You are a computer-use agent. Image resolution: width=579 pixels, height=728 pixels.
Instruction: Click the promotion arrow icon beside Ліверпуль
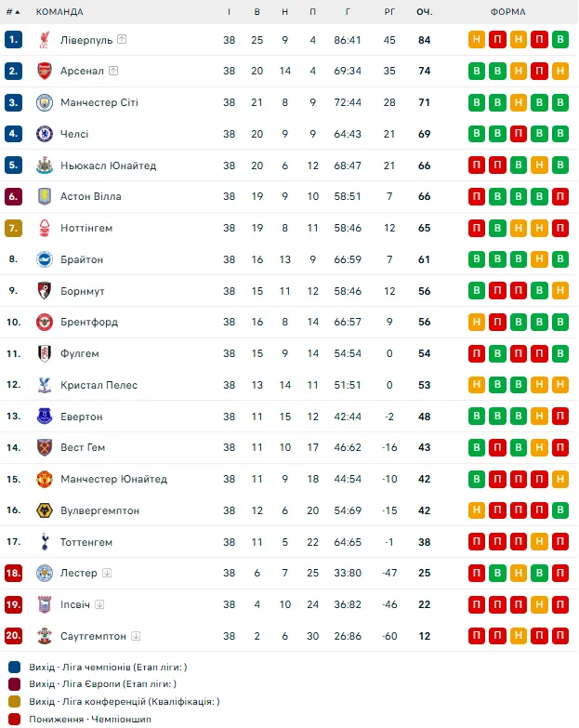pyautogui.click(x=122, y=39)
